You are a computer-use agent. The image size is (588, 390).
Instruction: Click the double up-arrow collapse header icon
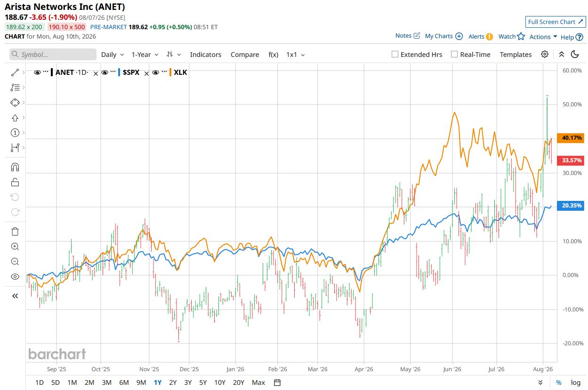pyautogui.click(x=562, y=54)
